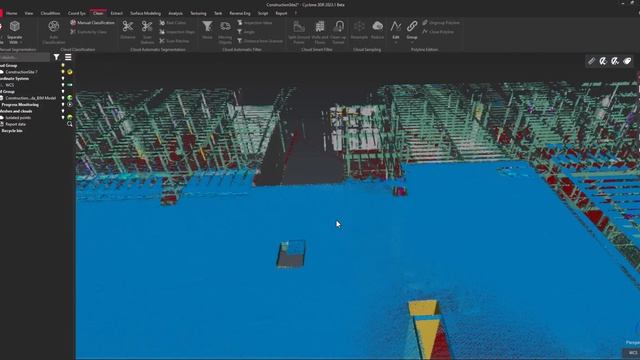The width and height of the screenshot is (640, 360).
Task: Select the Report data tree item
Action: click(16, 124)
